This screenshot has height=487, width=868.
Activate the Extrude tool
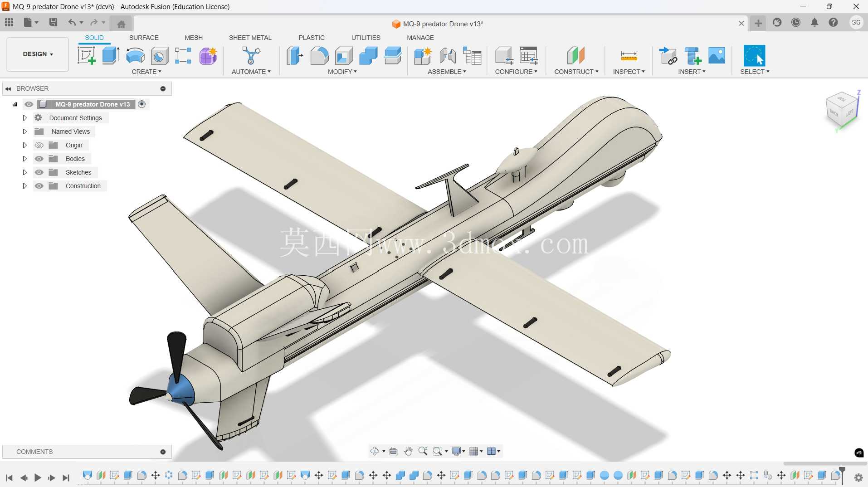111,56
